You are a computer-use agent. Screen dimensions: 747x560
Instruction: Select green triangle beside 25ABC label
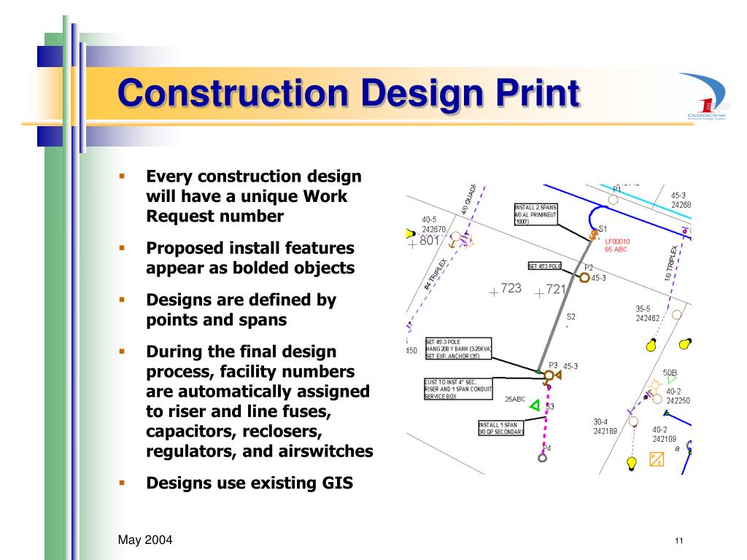click(x=535, y=405)
